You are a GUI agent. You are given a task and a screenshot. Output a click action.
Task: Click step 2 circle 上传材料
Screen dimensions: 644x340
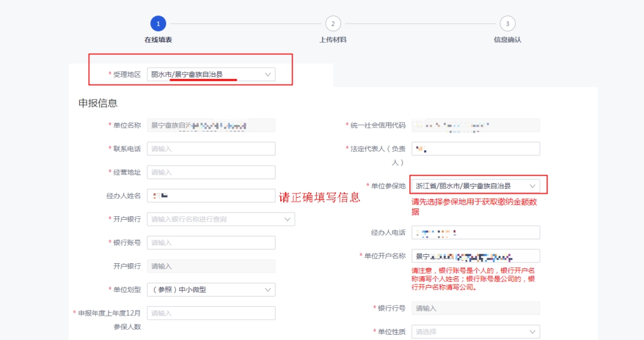pos(333,24)
